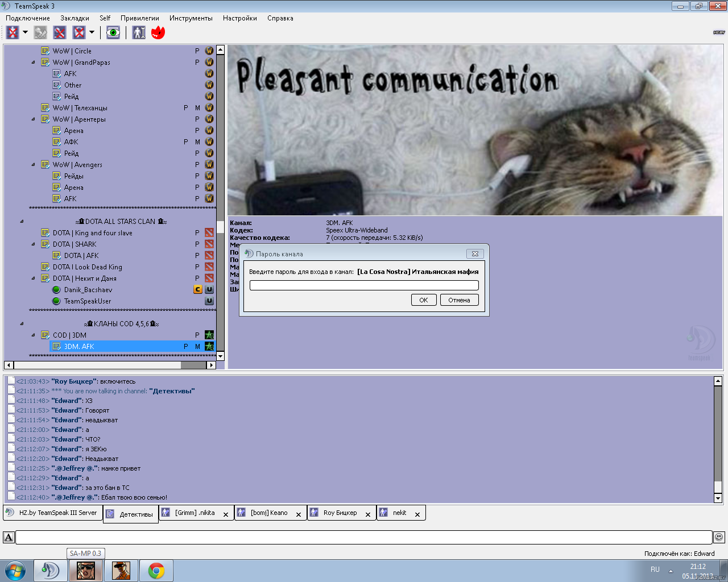Close the [Grimm] .nikita chat tab

[226, 514]
